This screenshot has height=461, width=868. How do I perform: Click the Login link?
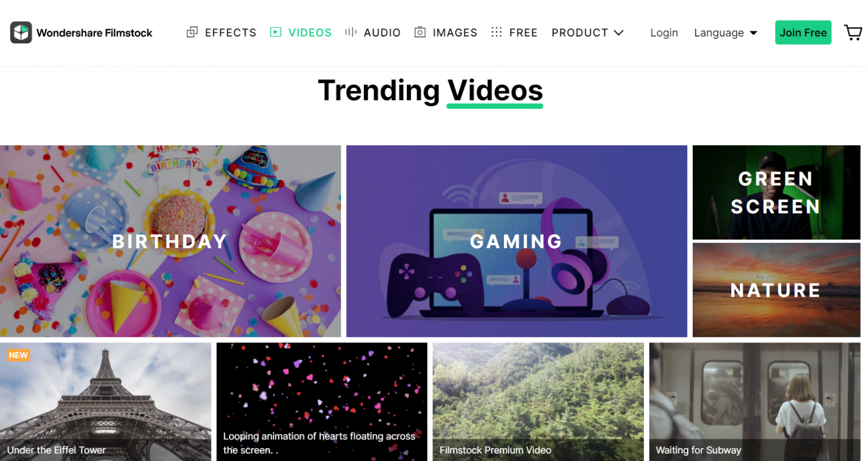[x=664, y=33]
